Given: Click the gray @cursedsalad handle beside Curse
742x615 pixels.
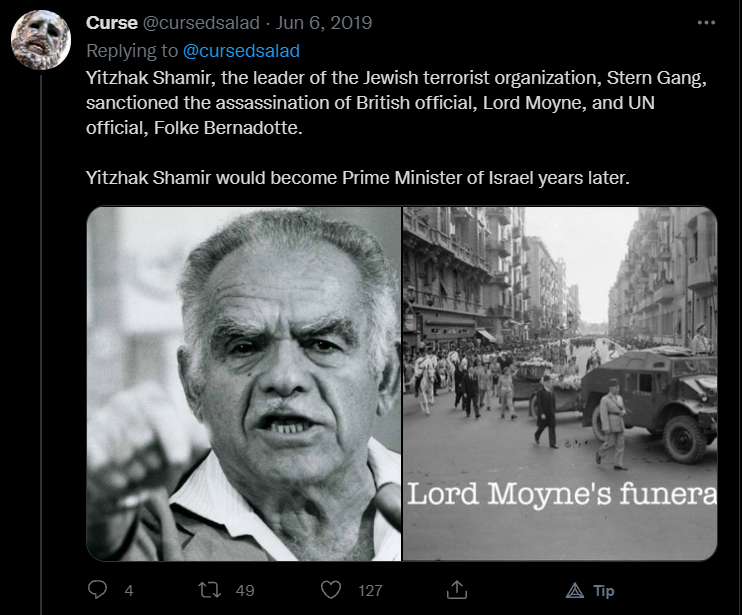Looking at the screenshot, I should [201, 23].
